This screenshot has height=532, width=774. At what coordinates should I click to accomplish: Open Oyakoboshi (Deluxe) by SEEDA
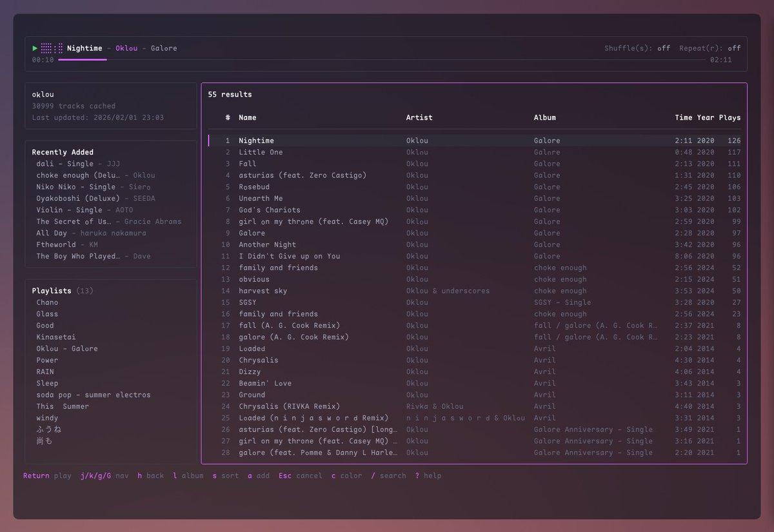click(95, 199)
